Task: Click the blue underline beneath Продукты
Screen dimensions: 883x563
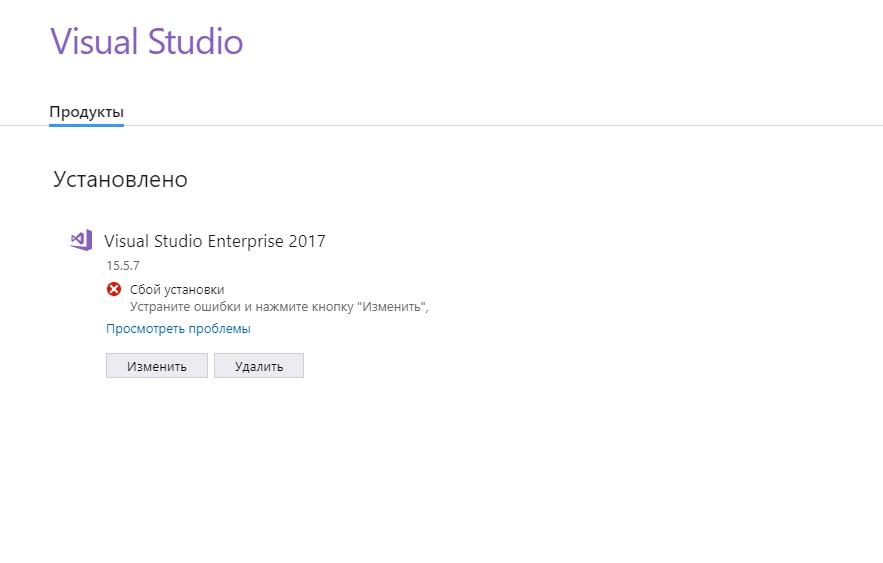Action: (x=86, y=124)
